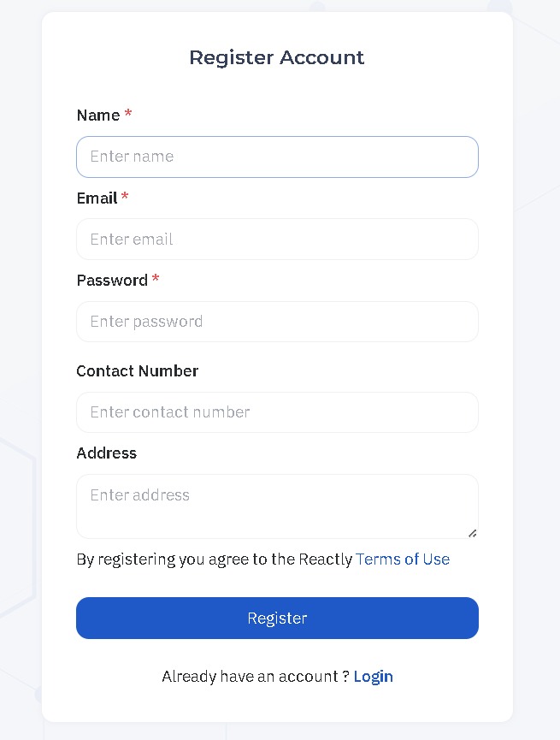The height and width of the screenshot is (740, 560).
Task: Click the Address label text
Action: [107, 453]
